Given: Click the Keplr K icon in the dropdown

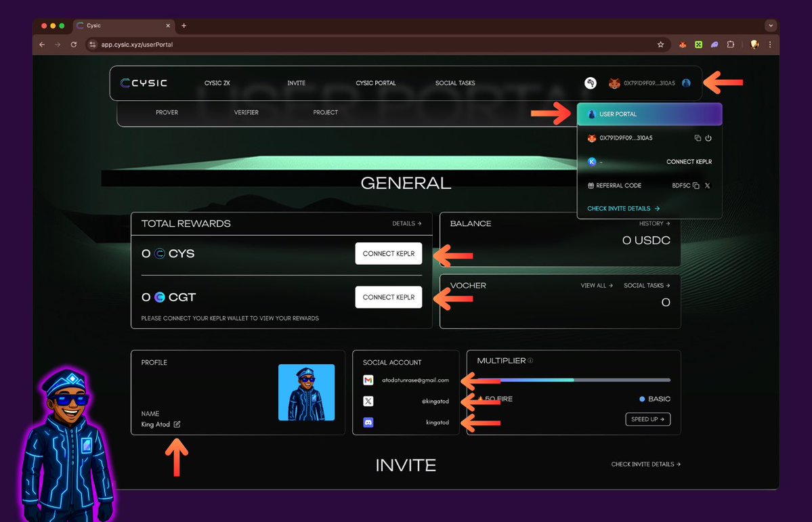Looking at the screenshot, I should (592, 162).
